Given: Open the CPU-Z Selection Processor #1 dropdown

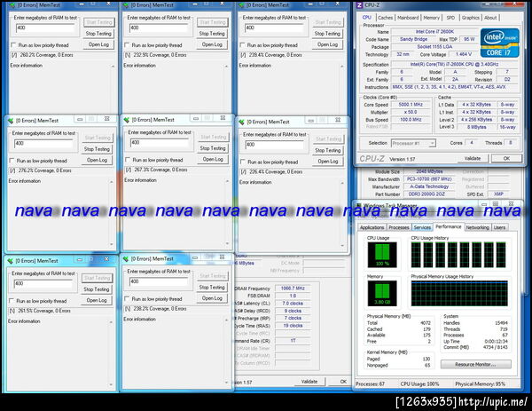Looking at the screenshot, I should click(x=432, y=143).
